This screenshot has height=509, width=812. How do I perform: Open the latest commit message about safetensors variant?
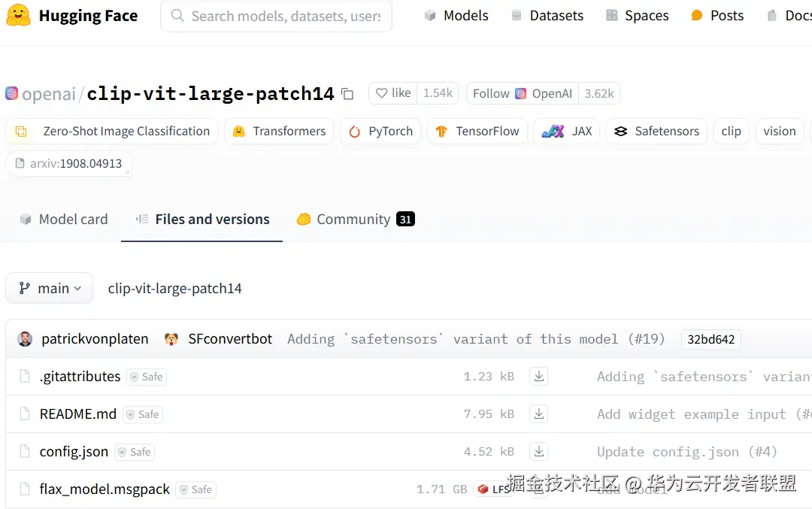pos(476,339)
